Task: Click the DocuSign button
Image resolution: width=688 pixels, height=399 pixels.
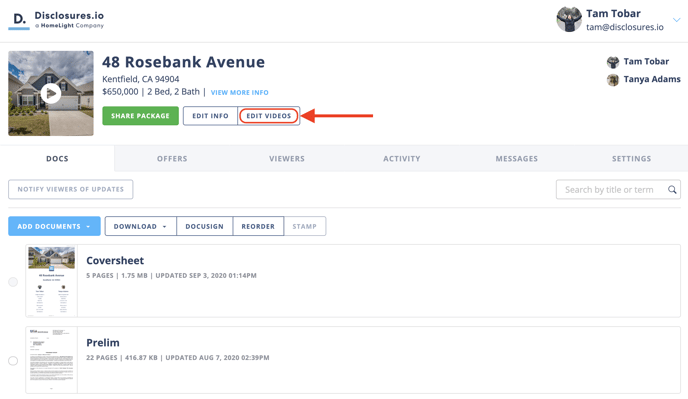Action: tap(204, 226)
